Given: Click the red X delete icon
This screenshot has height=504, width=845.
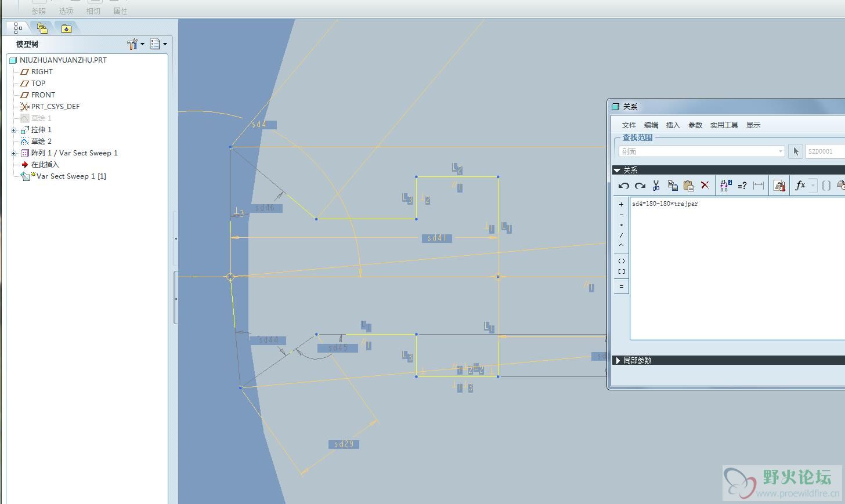Looking at the screenshot, I should tap(705, 185).
